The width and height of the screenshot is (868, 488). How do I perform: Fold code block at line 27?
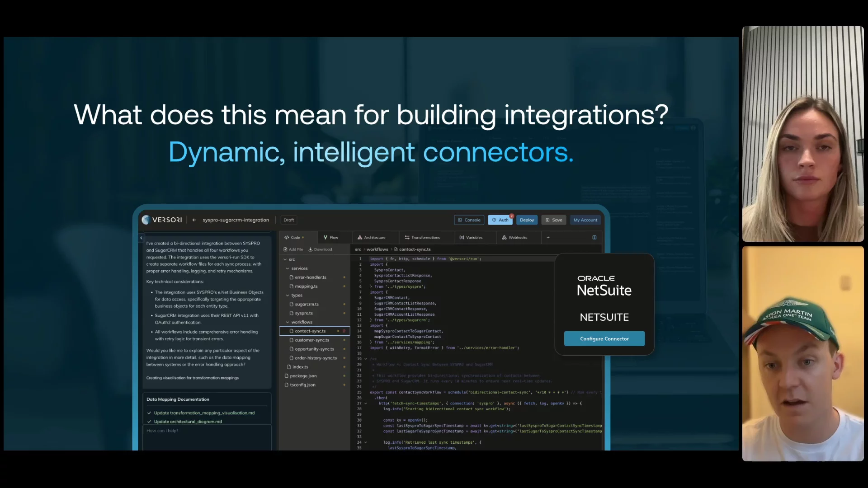coord(366,404)
